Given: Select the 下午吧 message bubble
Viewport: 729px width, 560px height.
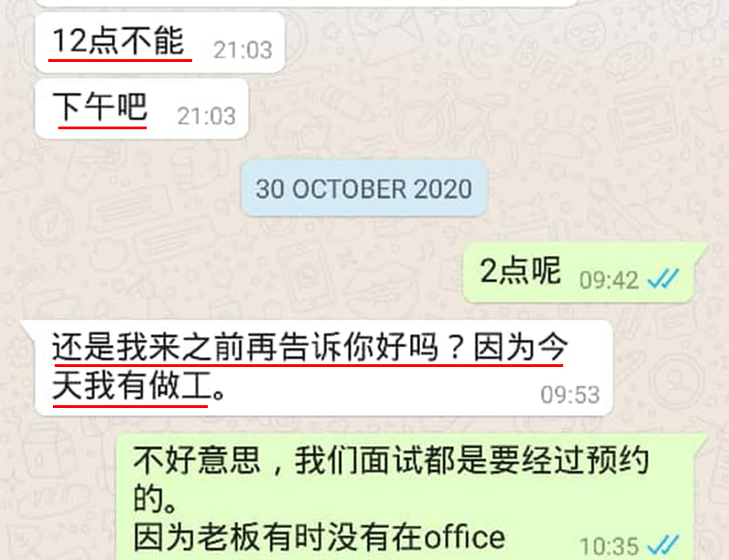Looking at the screenshot, I should [142, 108].
